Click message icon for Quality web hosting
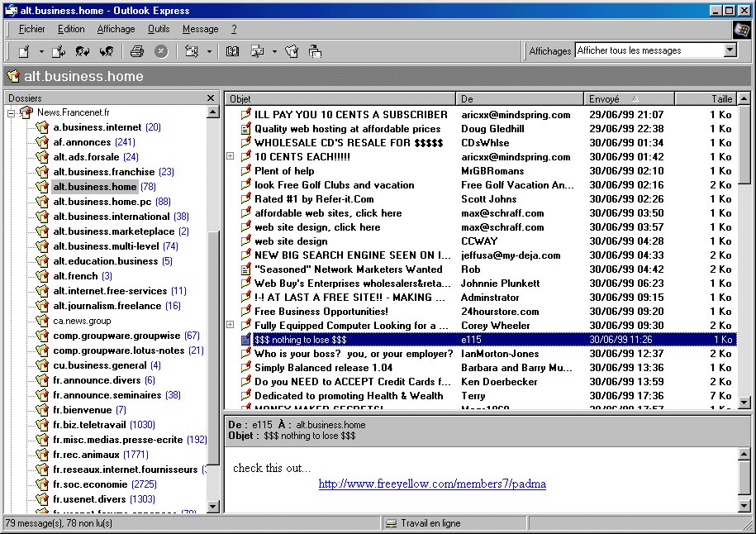Viewport: 756px width, 534px height. pyautogui.click(x=246, y=129)
